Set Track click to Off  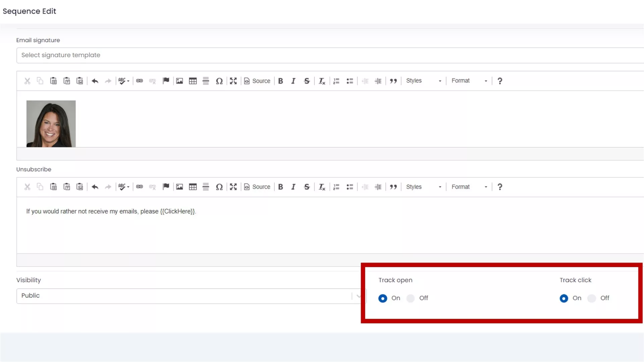(x=592, y=298)
